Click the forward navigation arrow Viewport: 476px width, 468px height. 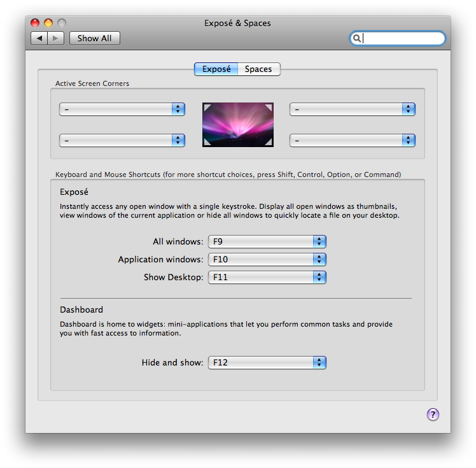click(x=56, y=38)
